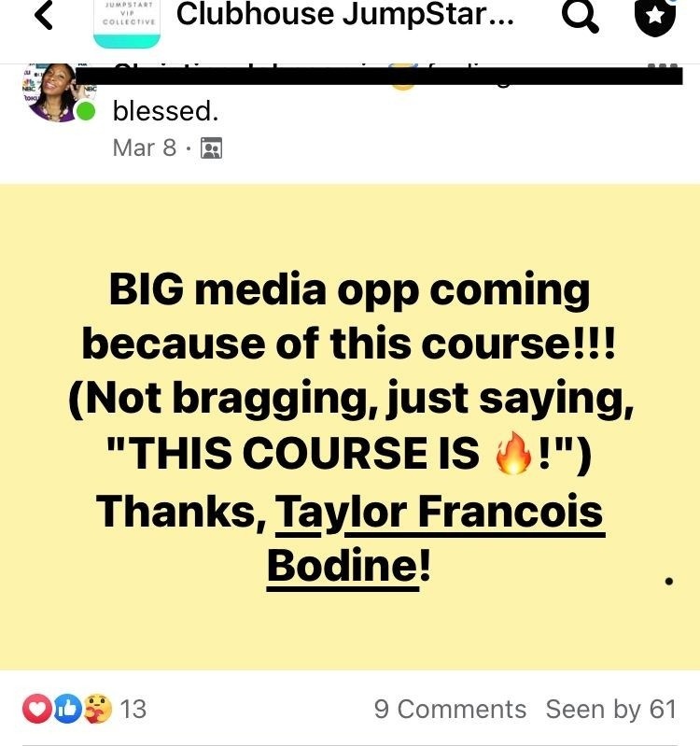700x746 pixels.
Task: View the 9 Comments on the post
Action: point(450,710)
